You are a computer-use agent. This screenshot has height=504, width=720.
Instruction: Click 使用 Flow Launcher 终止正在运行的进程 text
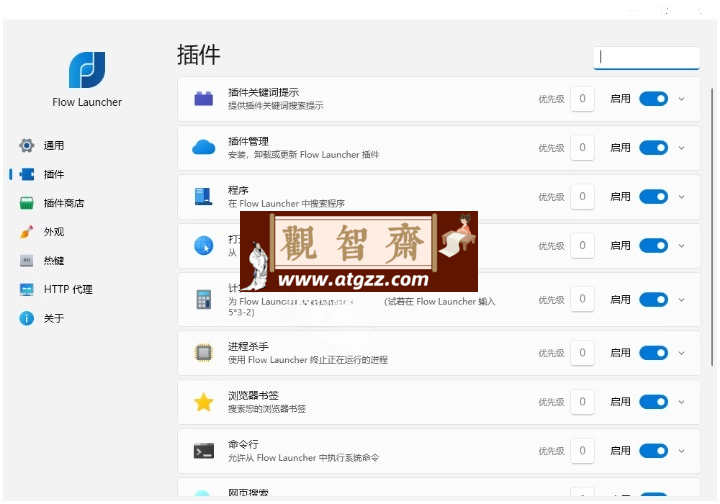pos(308,360)
